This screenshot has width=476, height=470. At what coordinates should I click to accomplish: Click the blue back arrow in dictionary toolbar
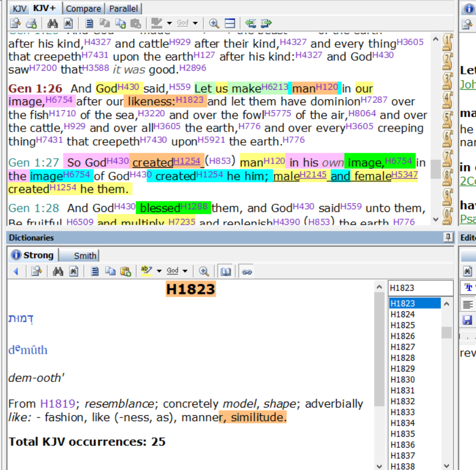click(x=16, y=271)
